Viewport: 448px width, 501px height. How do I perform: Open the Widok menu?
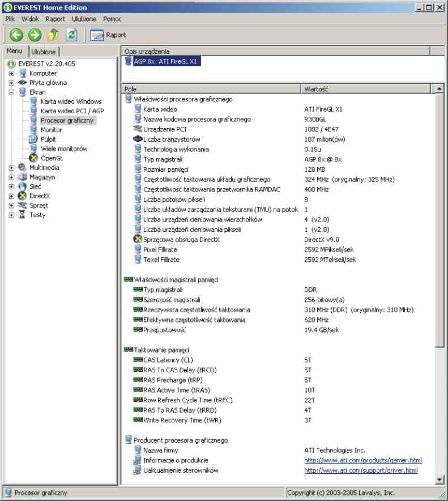30,19
